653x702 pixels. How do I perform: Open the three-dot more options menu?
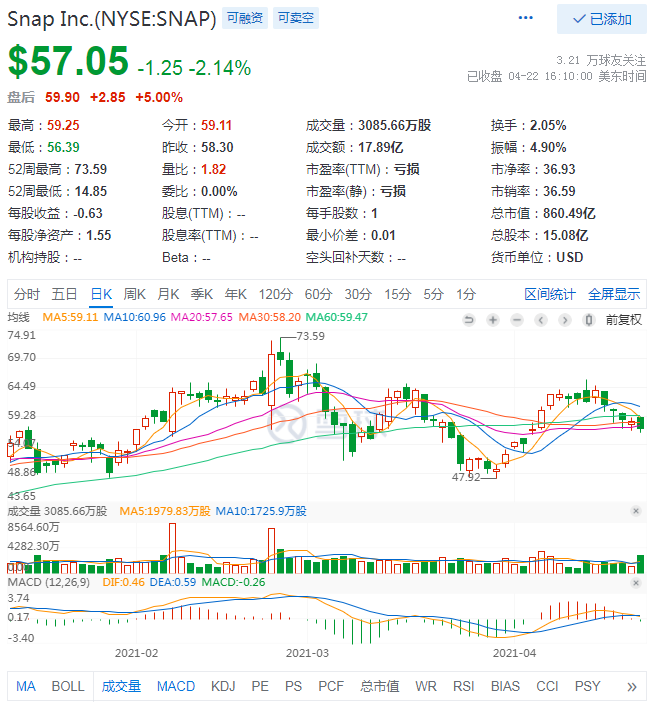[x=525, y=18]
